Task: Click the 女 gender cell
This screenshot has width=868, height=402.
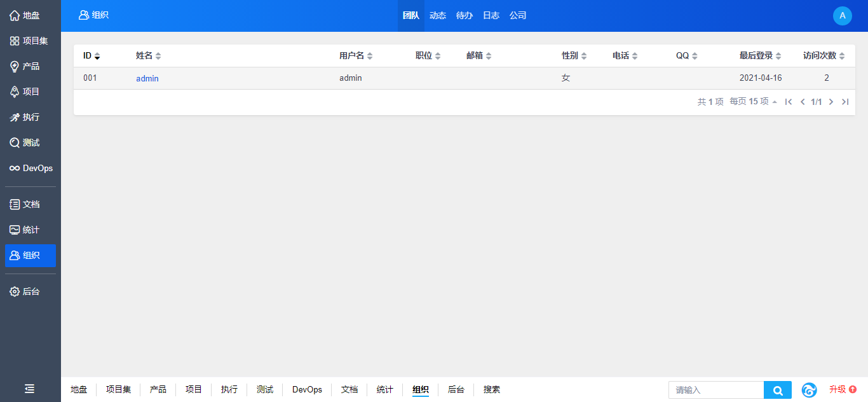Action: 566,78
